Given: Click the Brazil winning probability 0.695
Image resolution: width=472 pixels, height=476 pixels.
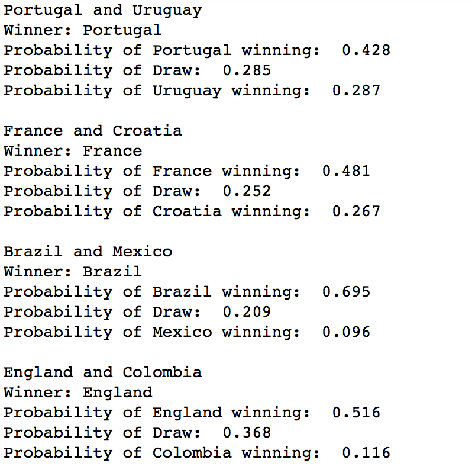Looking at the screenshot, I should (346, 292).
